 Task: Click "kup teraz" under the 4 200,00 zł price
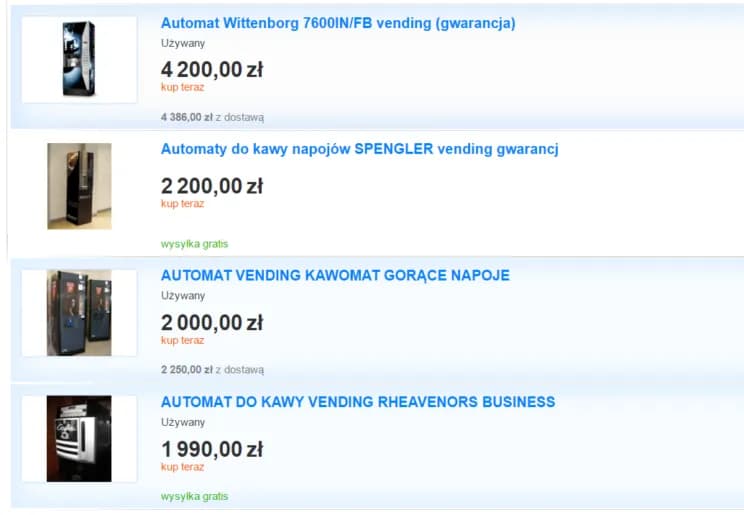pos(182,87)
